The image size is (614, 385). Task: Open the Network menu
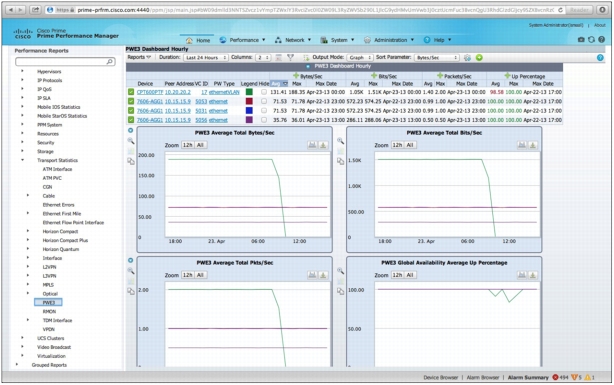point(293,40)
